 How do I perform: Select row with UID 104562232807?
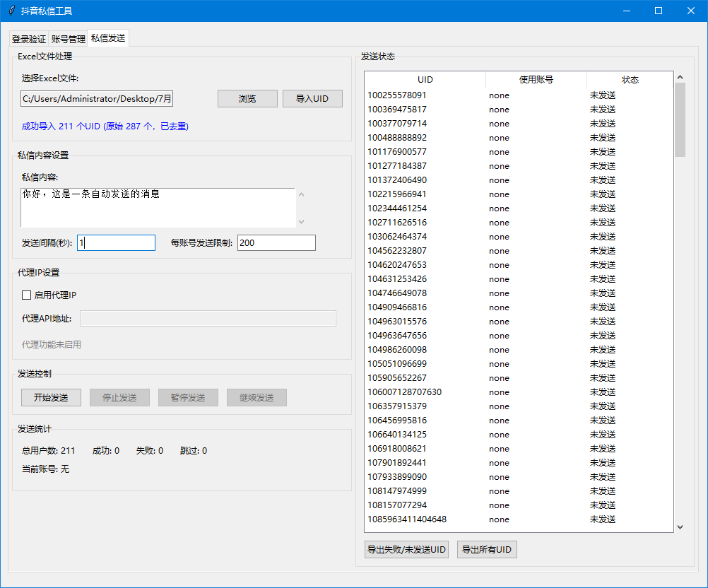[x=519, y=251]
